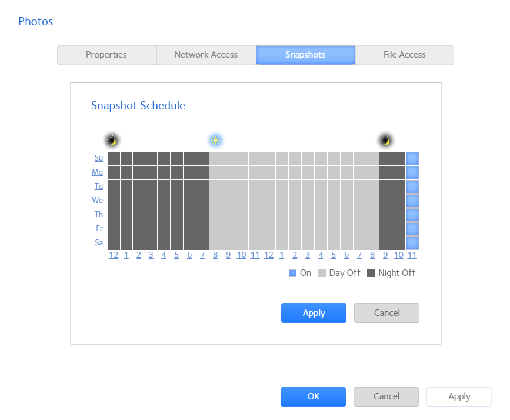Toggle the Wednesday 11 PM snapshot cell
Viewport: 510px width, 420px height.
click(x=412, y=201)
